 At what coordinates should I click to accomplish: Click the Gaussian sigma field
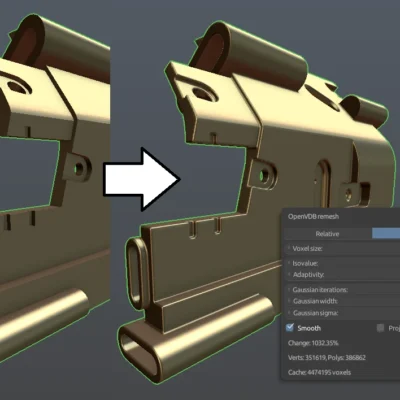click(342, 313)
